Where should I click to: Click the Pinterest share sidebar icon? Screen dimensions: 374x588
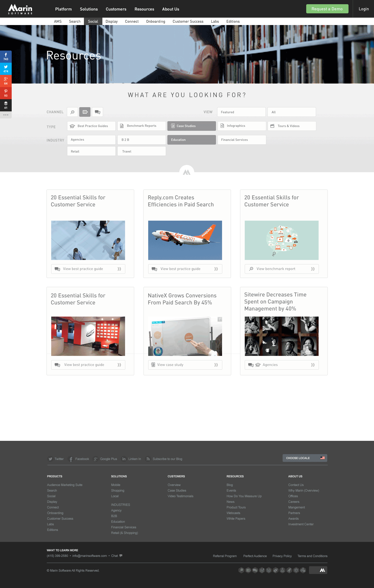coord(6,93)
